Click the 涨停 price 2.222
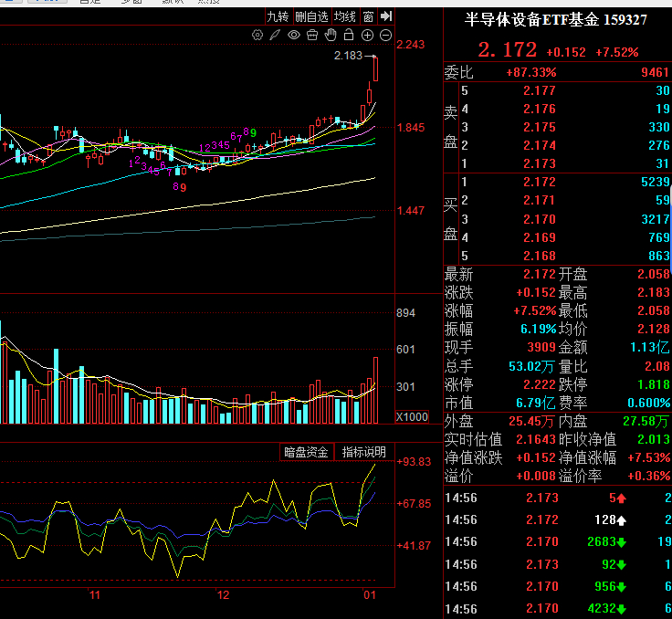This screenshot has height=619, width=672. coord(539,384)
